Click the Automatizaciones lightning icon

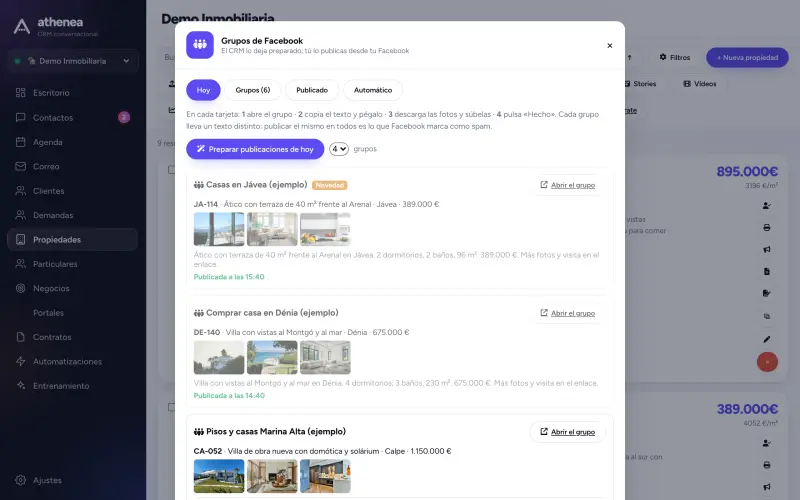[x=20, y=361]
